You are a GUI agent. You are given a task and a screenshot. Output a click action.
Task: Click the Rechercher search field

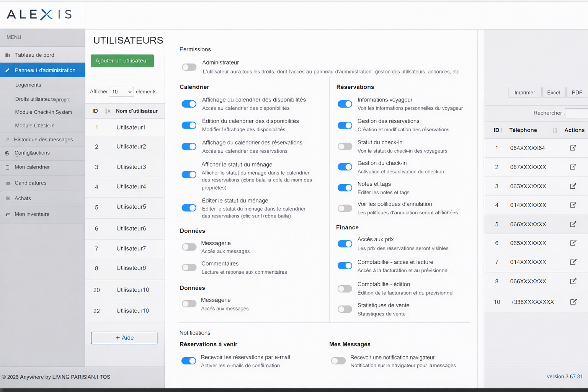577,113
